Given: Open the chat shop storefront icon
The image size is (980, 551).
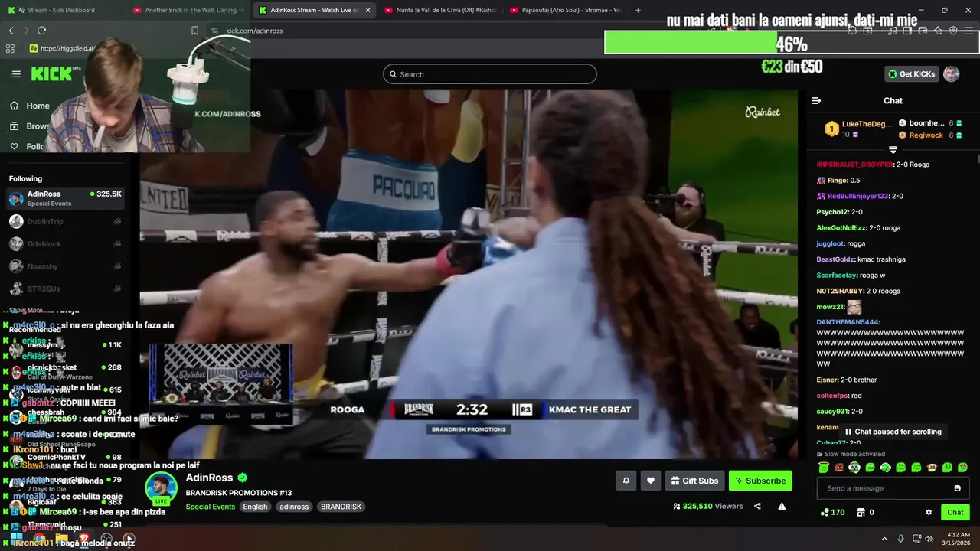Looking at the screenshot, I should tap(861, 512).
